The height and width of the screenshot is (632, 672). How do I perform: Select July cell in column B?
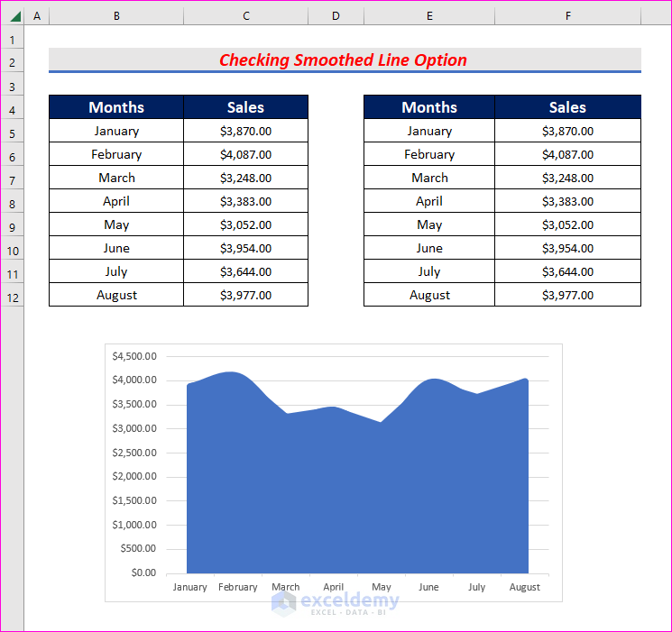(116, 271)
